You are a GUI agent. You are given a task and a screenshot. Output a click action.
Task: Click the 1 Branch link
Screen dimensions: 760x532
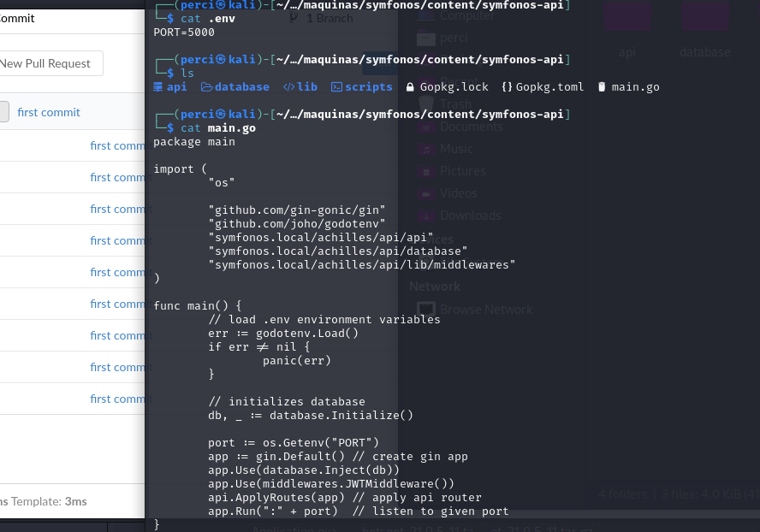(329, 18)
